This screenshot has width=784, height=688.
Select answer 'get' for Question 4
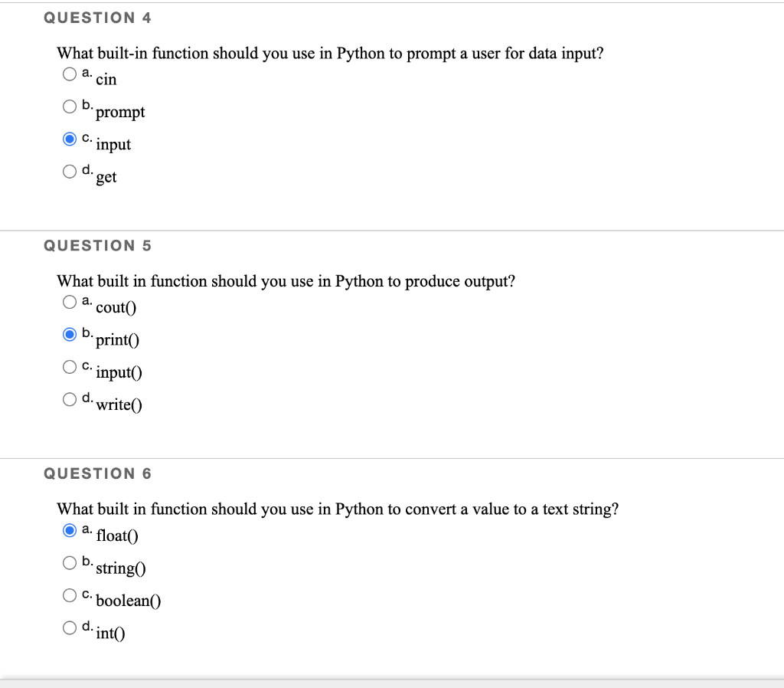tap(70, 171)
